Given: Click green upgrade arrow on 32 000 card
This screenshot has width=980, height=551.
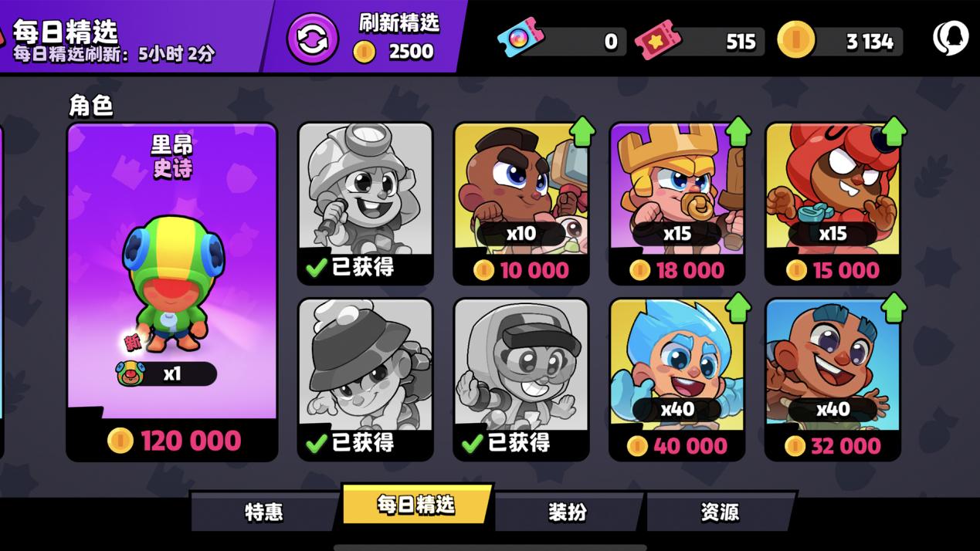Looking at the screenshot, I should pyautogui.click(x=894, y=307).
